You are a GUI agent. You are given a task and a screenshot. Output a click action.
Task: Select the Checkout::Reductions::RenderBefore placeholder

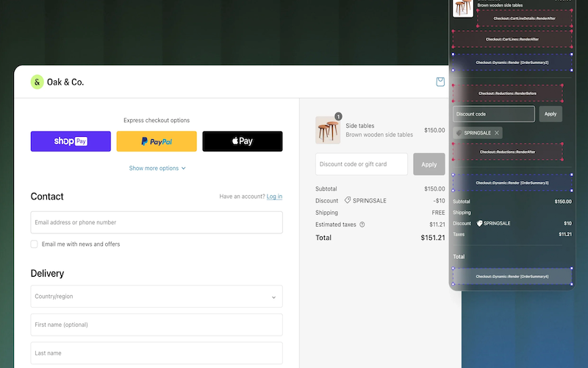point(507,93)
